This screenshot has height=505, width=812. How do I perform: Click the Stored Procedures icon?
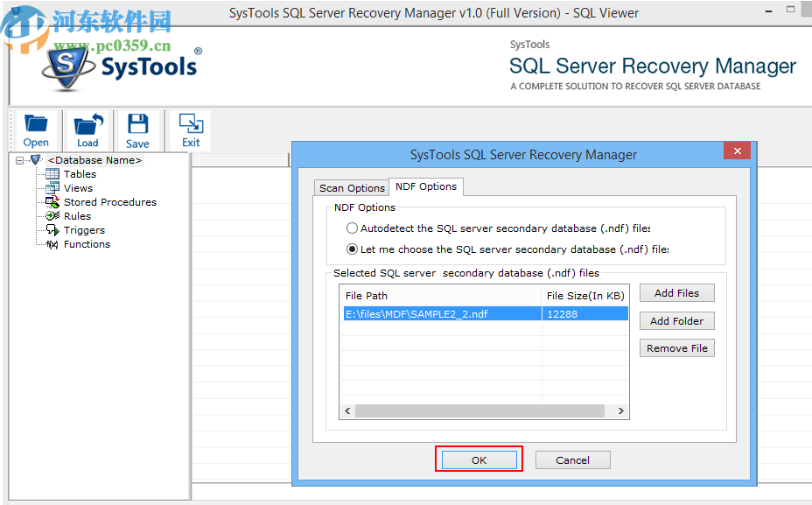52,201
